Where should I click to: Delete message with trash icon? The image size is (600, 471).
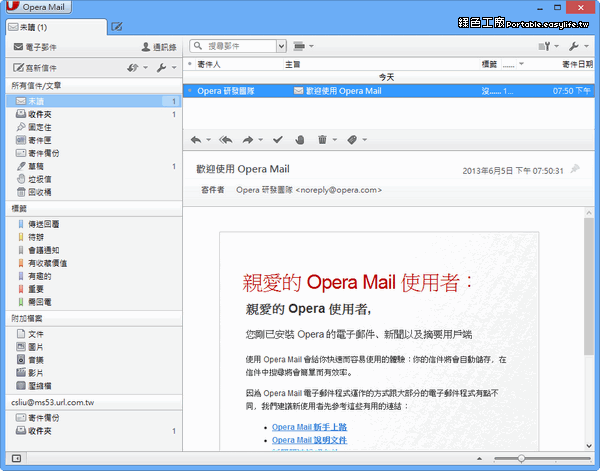(x=322, y=140)
